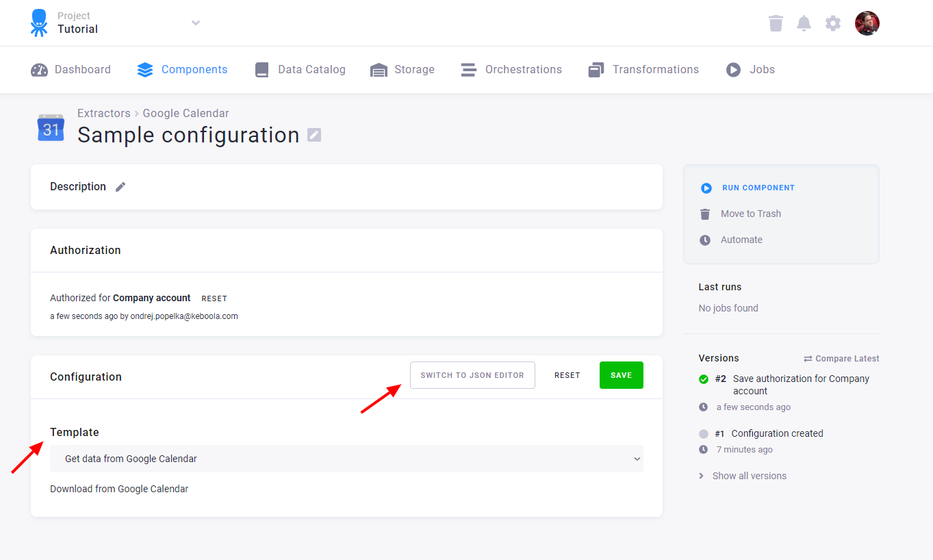Open notifications bell

[x=804, y=23]
